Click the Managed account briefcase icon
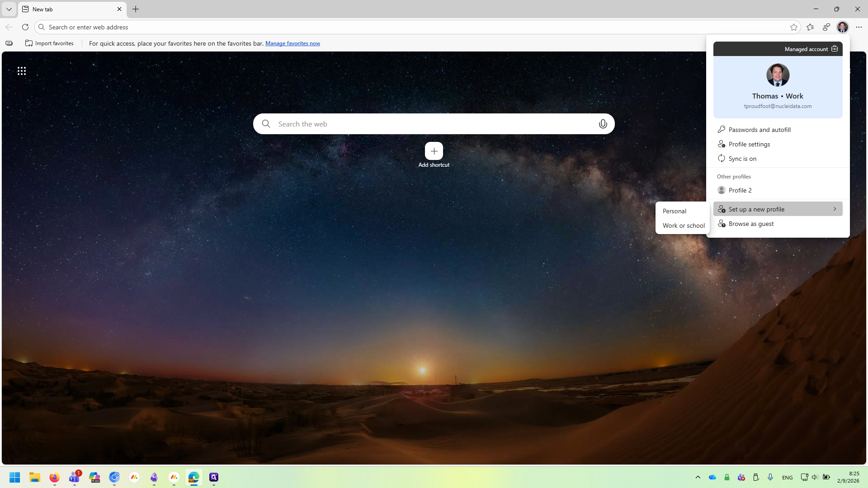868x488 pixels. [x=835, y=49]
